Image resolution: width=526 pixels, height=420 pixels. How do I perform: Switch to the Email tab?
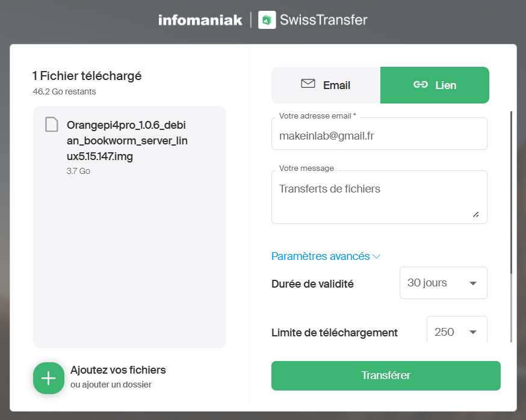(326, 85)
